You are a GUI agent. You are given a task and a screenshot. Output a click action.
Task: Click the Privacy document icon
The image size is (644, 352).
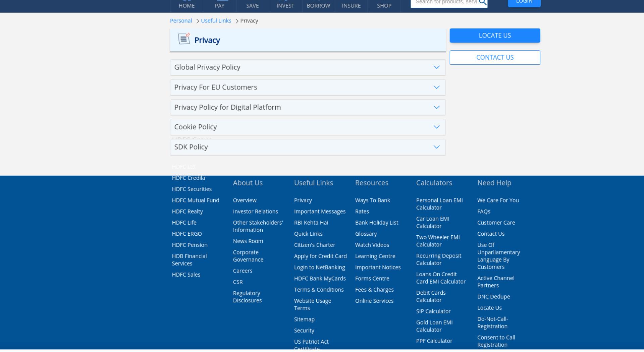(184, 39)
